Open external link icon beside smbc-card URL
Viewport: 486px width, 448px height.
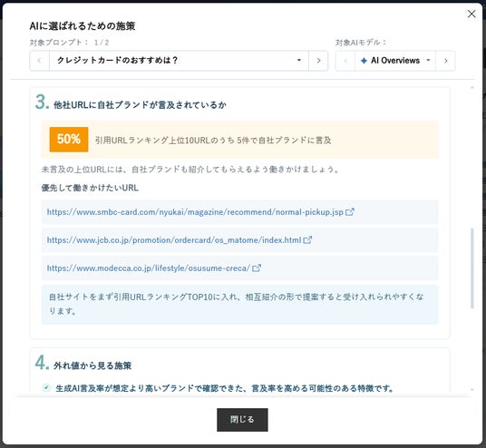point(350,212)
